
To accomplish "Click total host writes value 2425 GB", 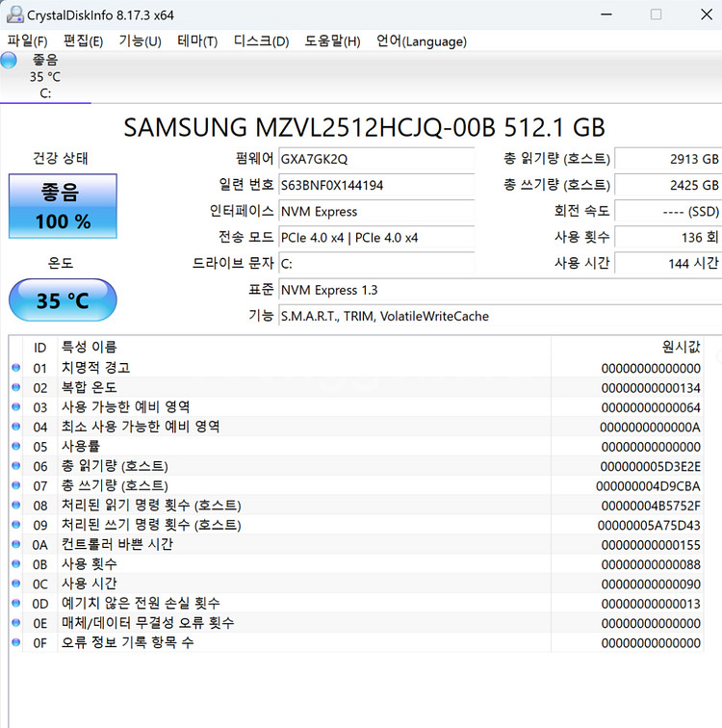I will click(668, 185).
